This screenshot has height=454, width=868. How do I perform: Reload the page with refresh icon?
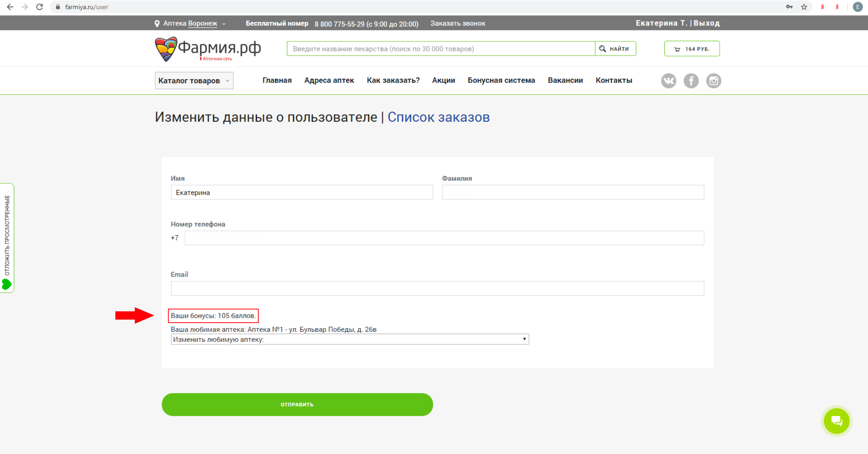point(39,7)
